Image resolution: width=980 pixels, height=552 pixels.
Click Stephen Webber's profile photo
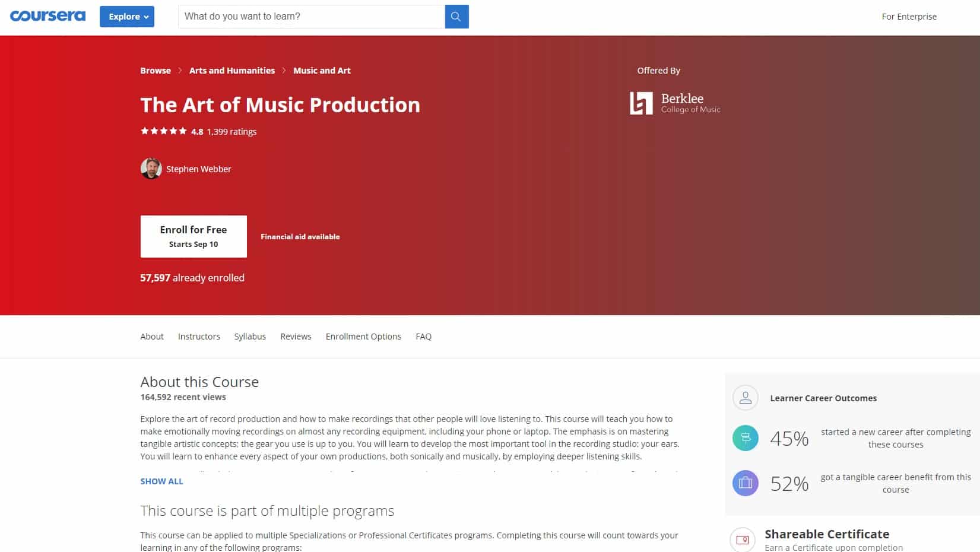coord(151,169)
